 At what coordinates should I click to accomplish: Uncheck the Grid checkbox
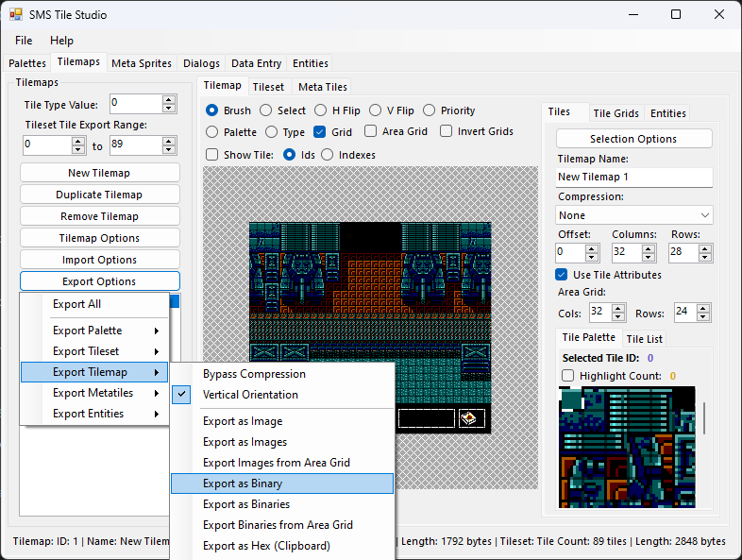point(319,131)
